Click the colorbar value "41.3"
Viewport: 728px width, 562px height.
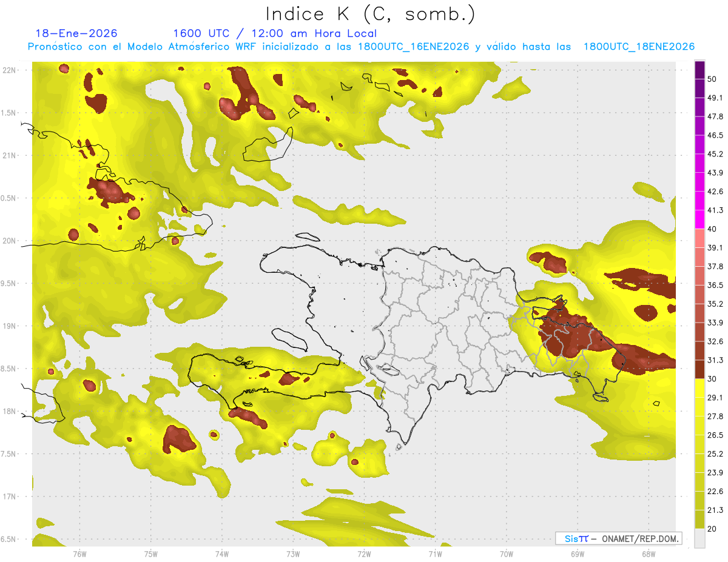(x=715, y=210)
